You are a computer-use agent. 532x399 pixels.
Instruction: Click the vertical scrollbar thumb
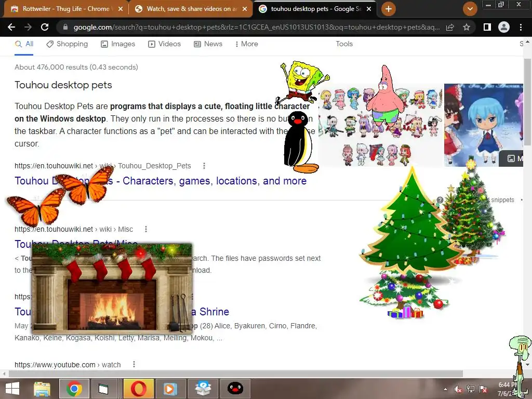click(x=527, y=102)
